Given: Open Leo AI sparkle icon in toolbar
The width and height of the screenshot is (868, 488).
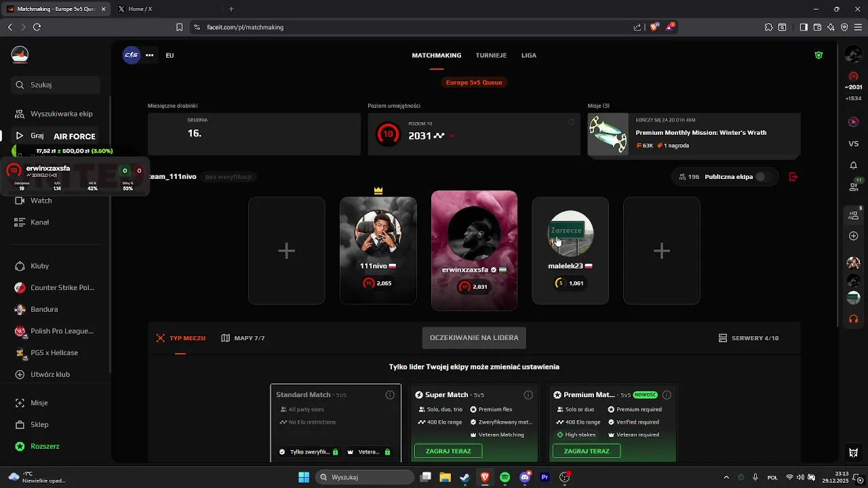Looking at the screenshot, I should pos(831,27).
